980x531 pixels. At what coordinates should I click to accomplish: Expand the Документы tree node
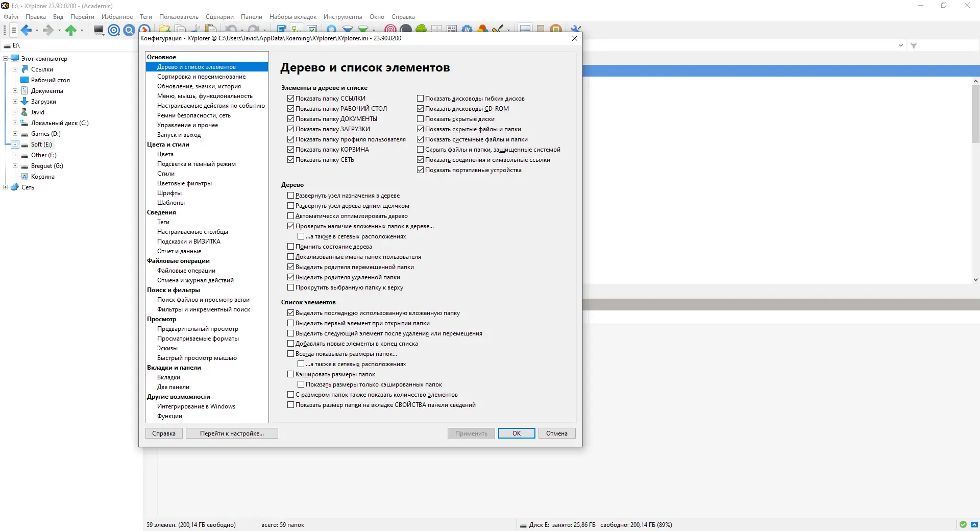(15, 90)
